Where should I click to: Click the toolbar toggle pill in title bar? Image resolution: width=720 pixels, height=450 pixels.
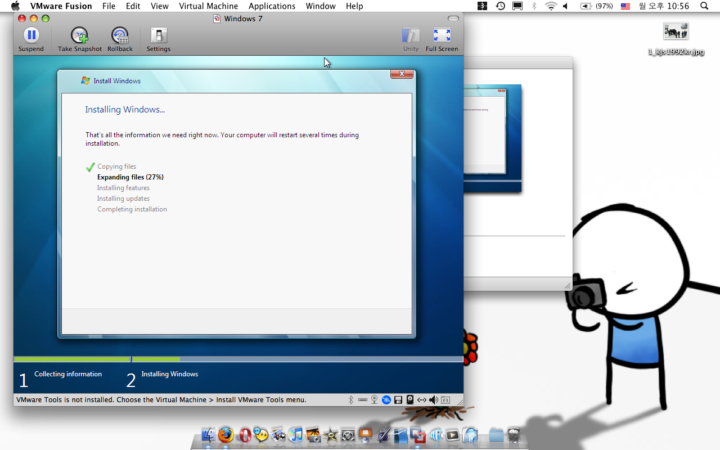pos(453,18)
